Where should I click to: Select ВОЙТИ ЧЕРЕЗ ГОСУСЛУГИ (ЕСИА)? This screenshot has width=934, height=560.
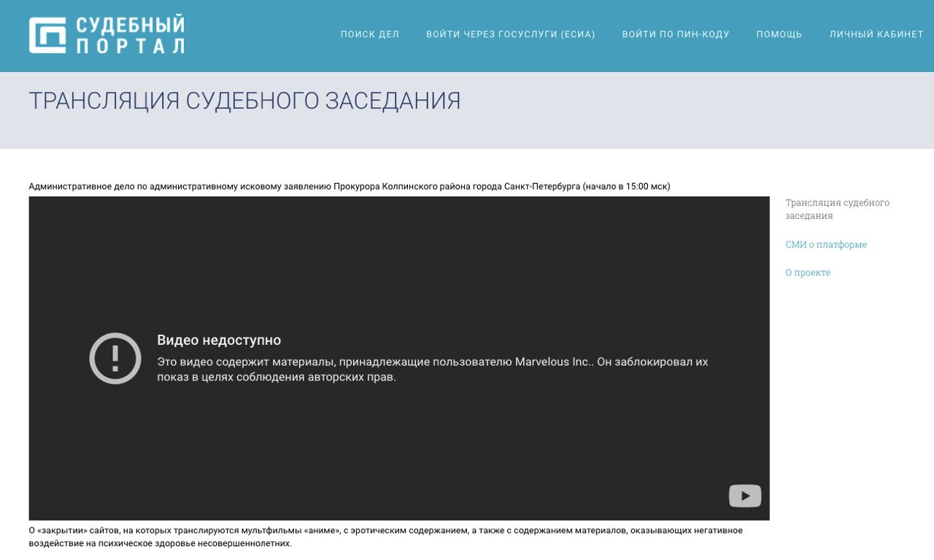tap(511, 34)
